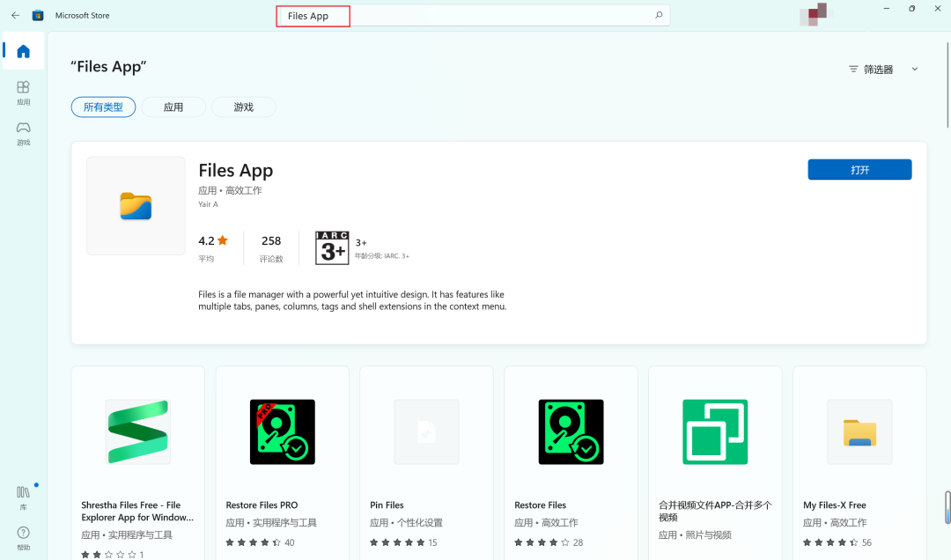Click the My Files-X Free title
Screen dimensions: 951x560
click(835, 505)
